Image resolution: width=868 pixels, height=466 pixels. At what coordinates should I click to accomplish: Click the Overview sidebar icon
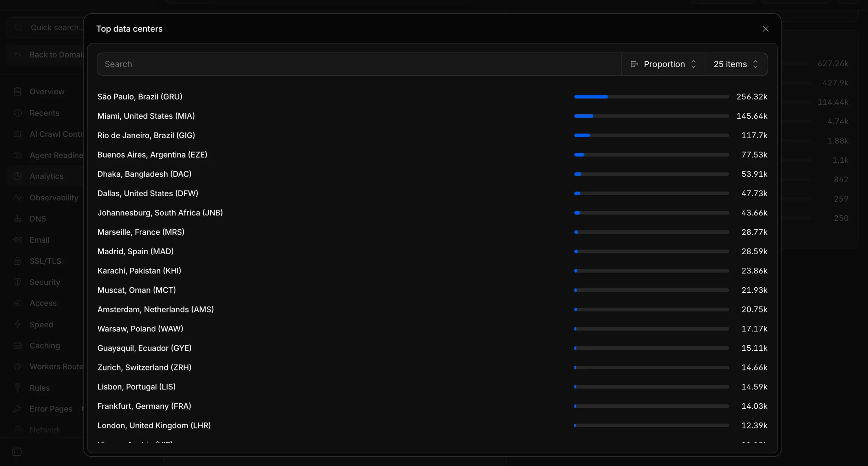(x=18, y=92)
